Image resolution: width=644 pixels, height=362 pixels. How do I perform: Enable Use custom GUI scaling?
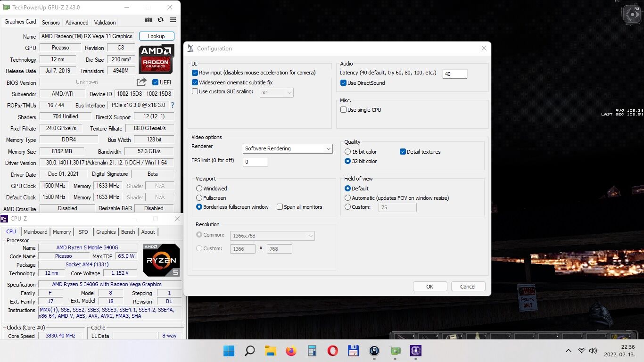[195, 91]
